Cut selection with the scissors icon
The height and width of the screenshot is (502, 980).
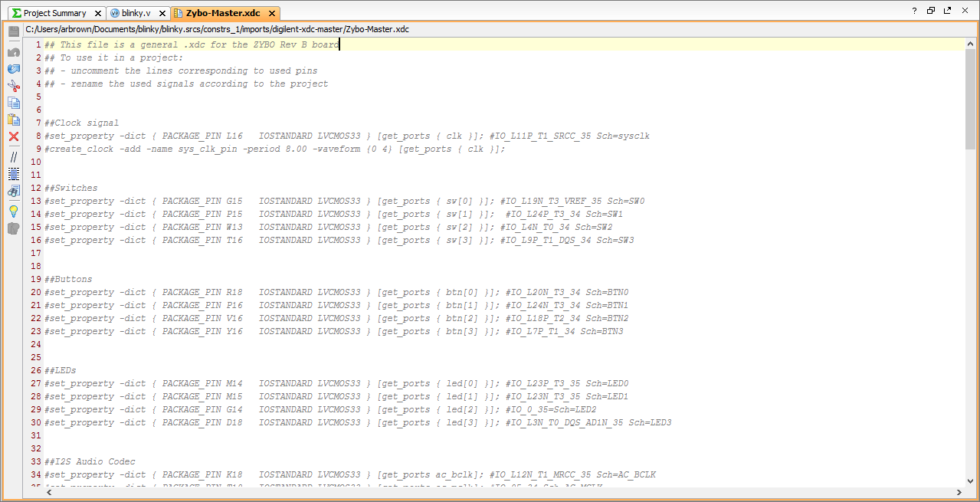13,85
